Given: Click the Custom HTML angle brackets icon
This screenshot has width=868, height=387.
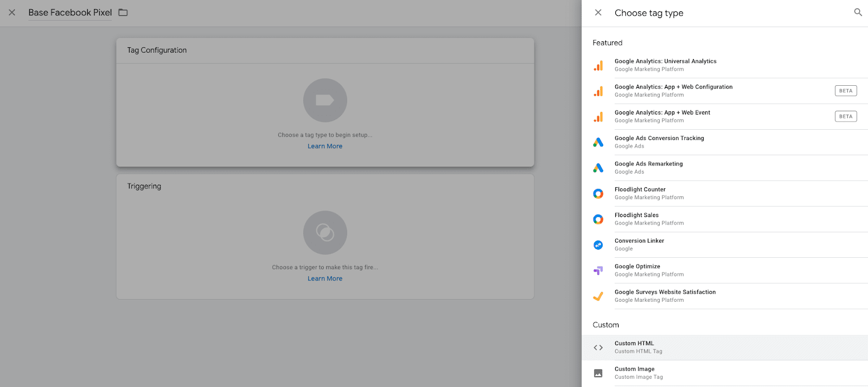Looking at the screenshot, I should [x=598, y=347].
